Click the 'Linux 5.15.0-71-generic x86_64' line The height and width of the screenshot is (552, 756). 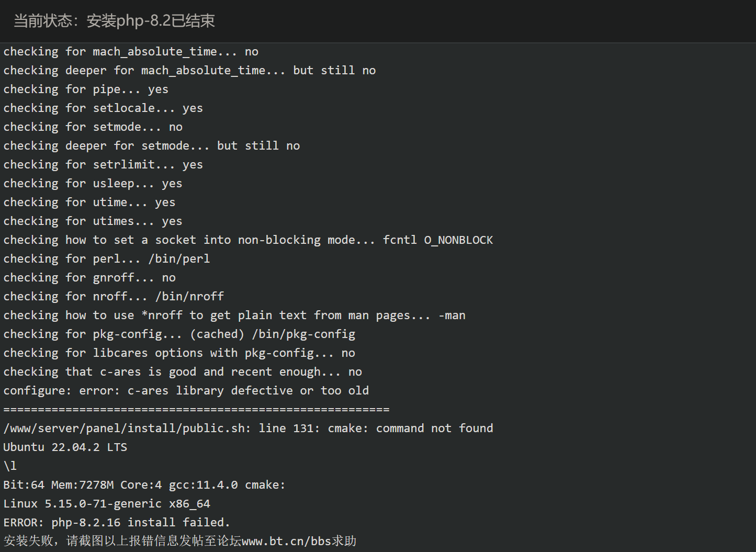(x=107, y=504)
